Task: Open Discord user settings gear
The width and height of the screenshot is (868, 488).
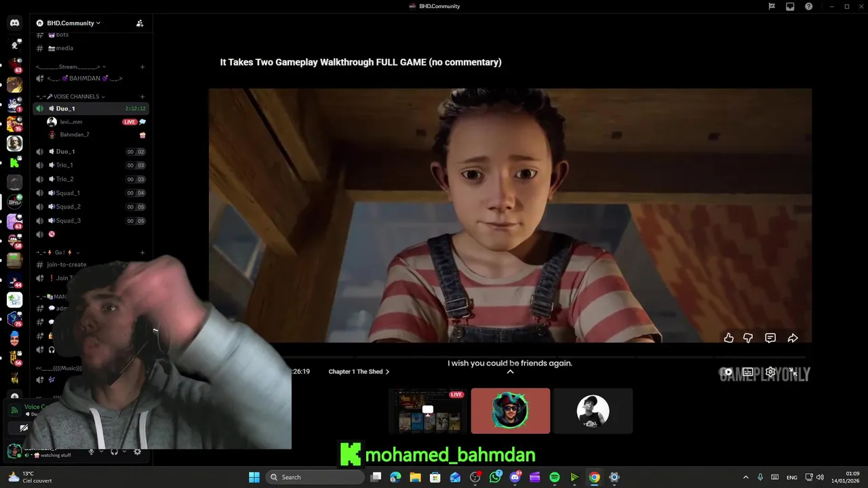Action: (138, 451)
